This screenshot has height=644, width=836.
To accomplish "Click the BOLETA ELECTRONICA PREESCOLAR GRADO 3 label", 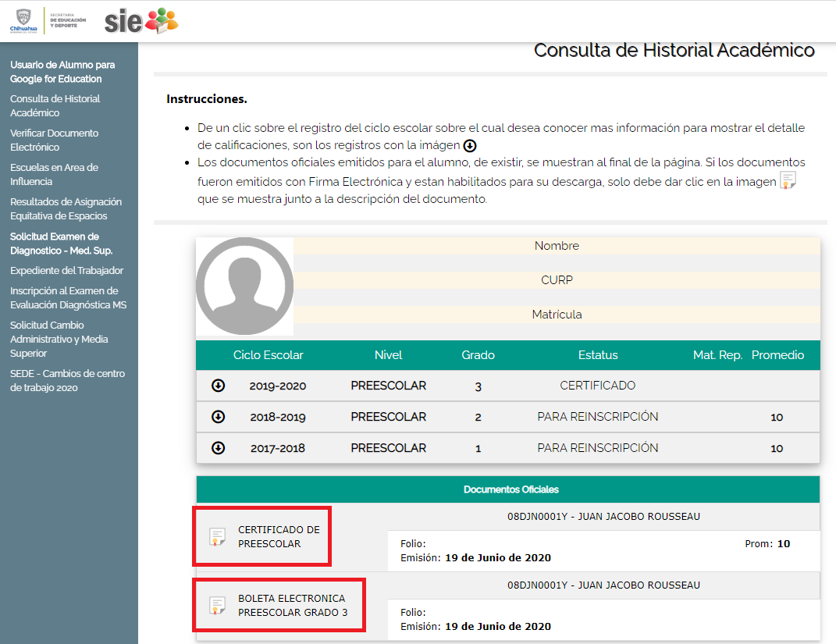I will 293,606.
